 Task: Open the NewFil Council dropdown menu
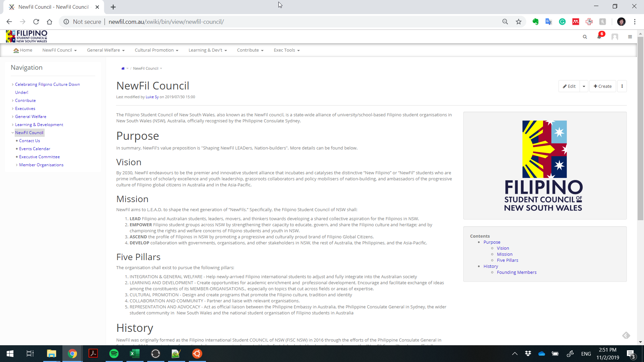59,50
